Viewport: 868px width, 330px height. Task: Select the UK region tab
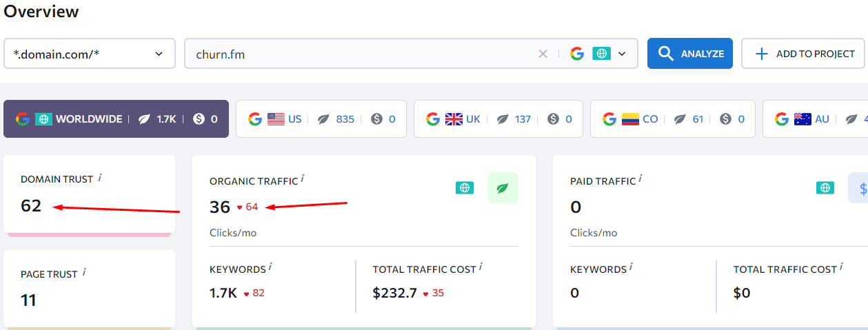tap(498, 119)
